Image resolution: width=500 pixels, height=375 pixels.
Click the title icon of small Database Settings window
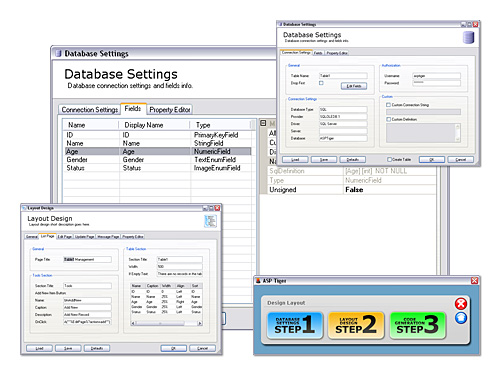[280, 24]
